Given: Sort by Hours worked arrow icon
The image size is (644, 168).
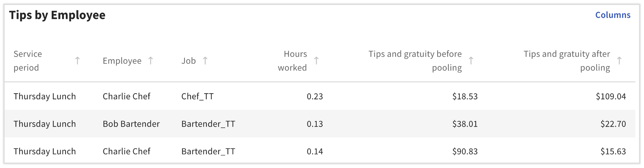Looking at the screenshot, I should coord(316,61).
